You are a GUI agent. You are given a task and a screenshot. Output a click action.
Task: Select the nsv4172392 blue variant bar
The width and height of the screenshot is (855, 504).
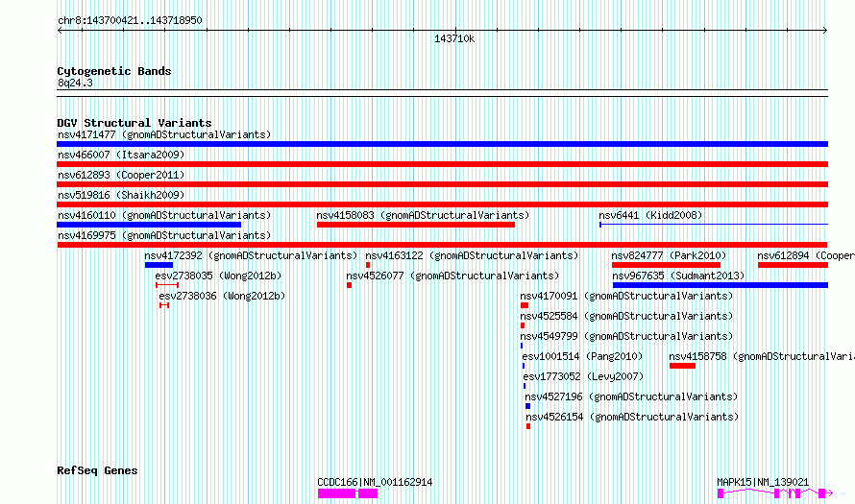pos(159,265)
